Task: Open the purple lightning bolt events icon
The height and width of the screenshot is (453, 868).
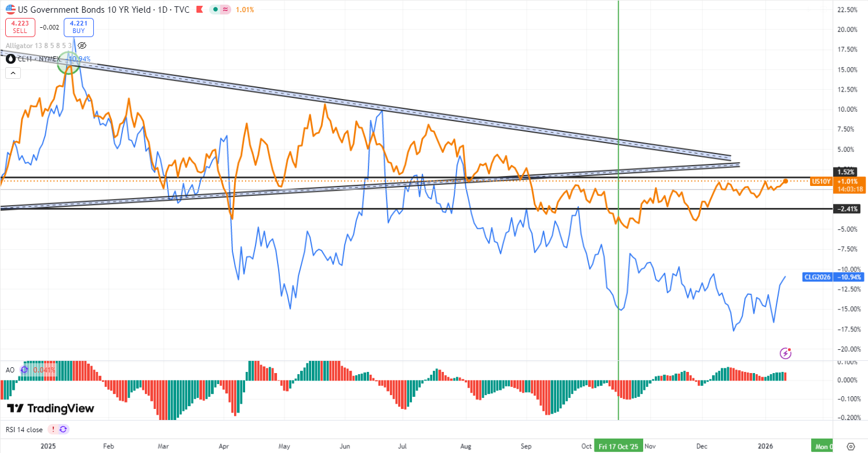Action: coord(786,353)
